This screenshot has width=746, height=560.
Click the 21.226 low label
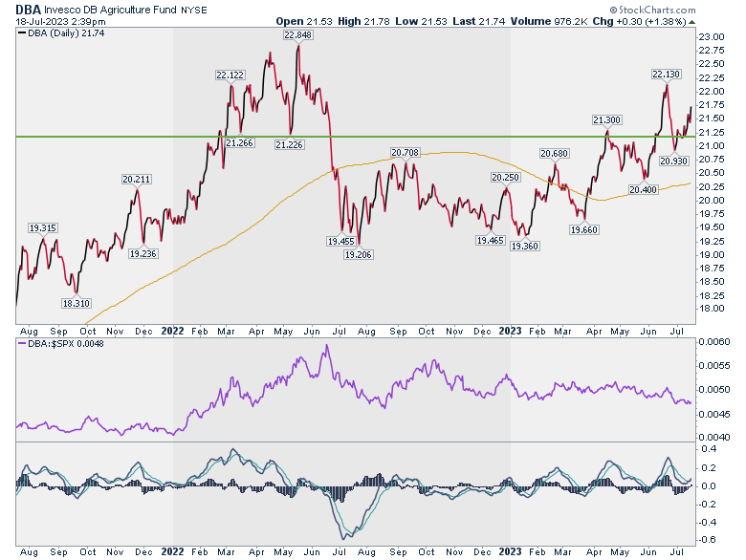coord(289,144)
